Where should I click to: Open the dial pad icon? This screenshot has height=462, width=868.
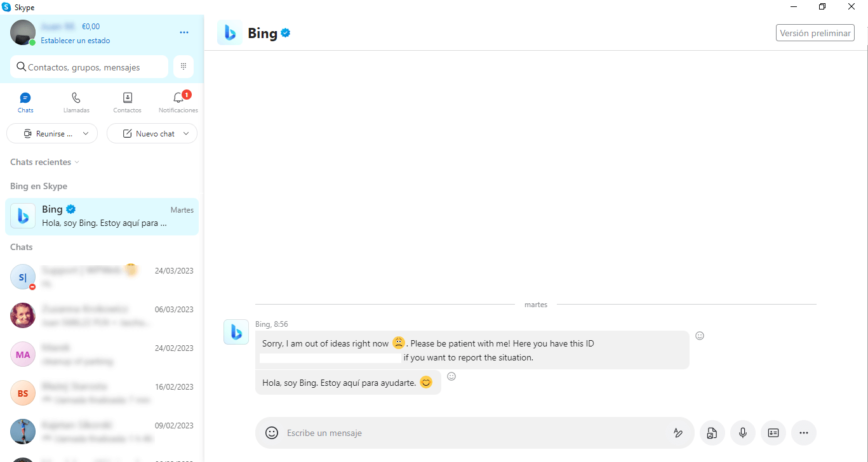(x=183, y=67)
